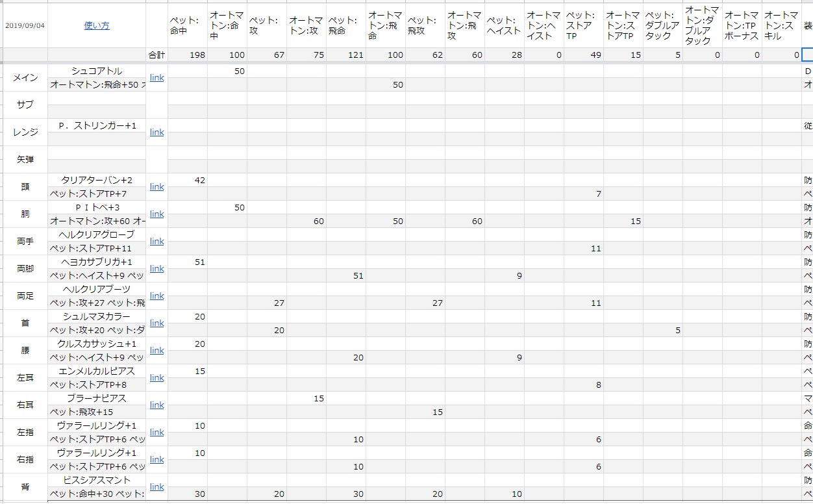Select the エンメルカルピアス item cell

tap(97, 371)
